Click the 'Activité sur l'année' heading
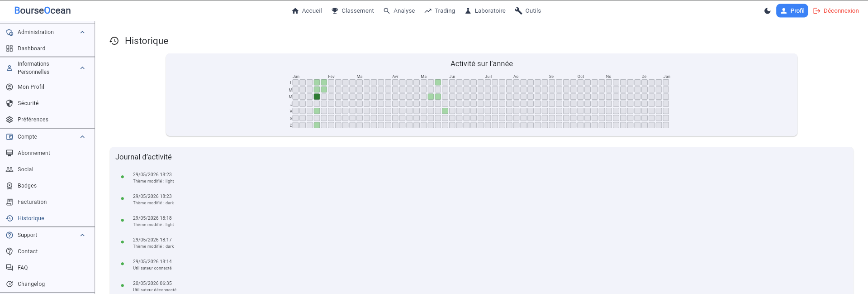868x294 pixels. 482,64
